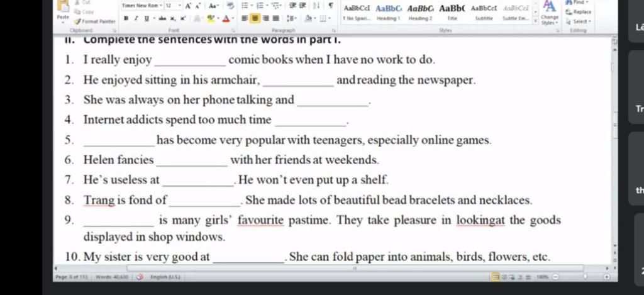Apply the yellow text highlight color

click(x=211, y=18)
